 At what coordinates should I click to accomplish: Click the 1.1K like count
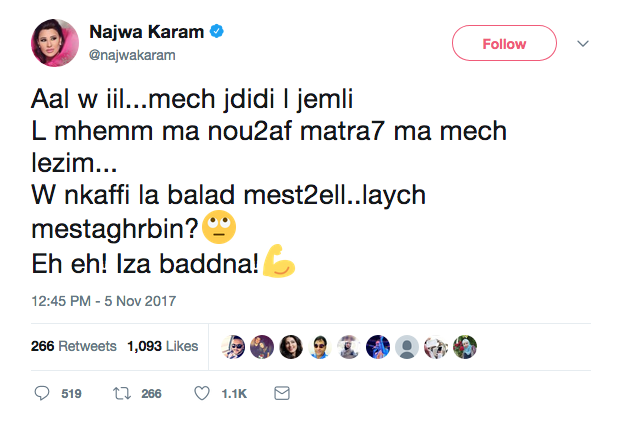(233, 394)
